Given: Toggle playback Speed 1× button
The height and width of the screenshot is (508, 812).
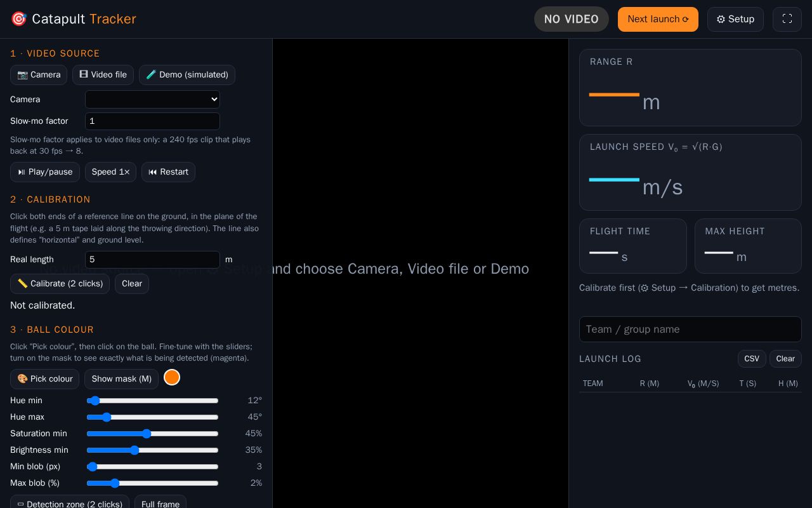Looking at the screenshot, I should point(110,172).
